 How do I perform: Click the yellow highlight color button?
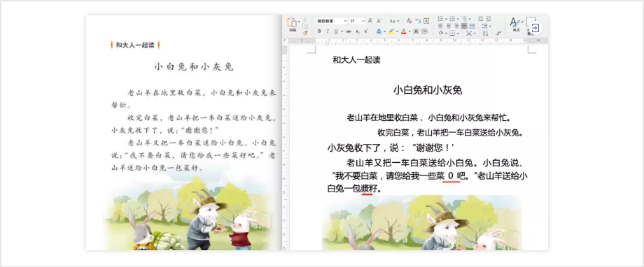click(x=391, y=31)
